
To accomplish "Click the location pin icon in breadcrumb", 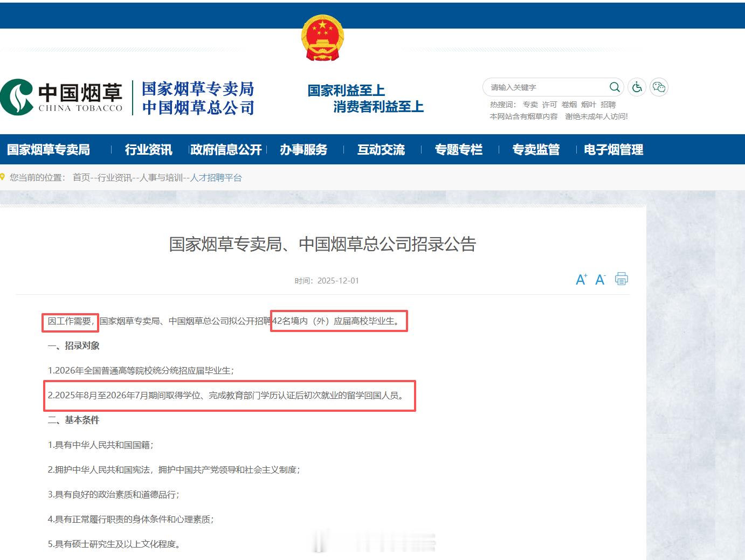I will click(x=3, y=177).
